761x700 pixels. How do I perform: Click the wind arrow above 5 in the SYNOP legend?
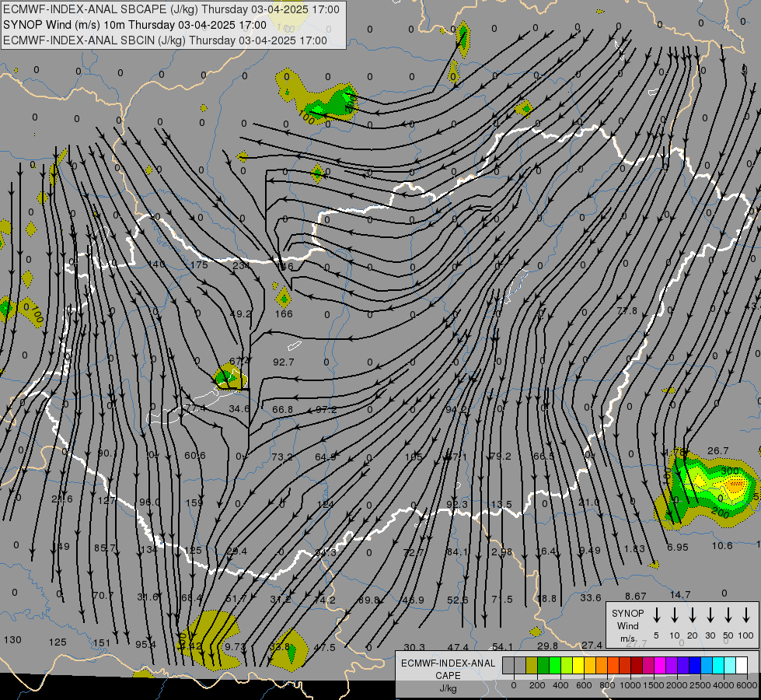click(x=656, y=615)
